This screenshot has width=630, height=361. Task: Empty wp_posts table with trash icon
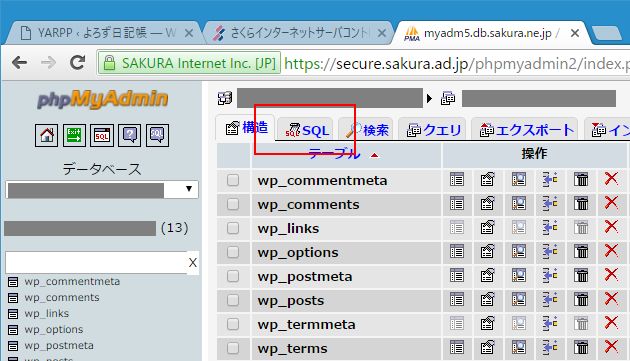pyautogui.click(x=581, y=300)
